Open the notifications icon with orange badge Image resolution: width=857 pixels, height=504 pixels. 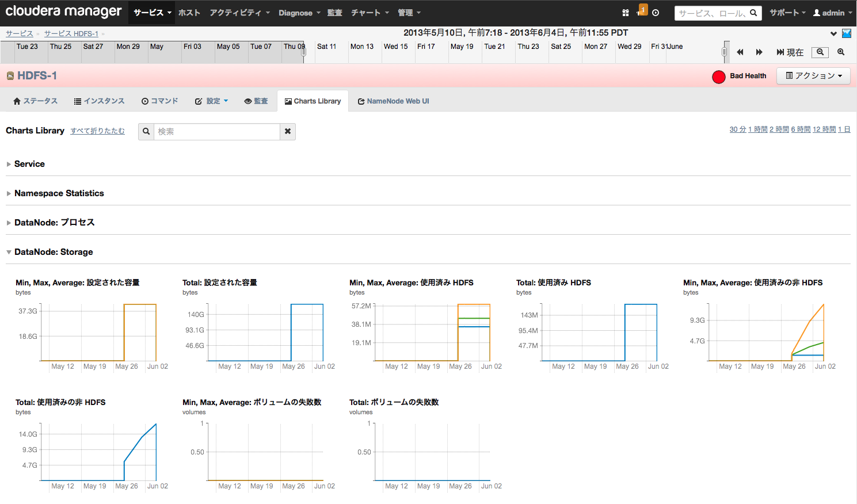[x=642, y=10]
